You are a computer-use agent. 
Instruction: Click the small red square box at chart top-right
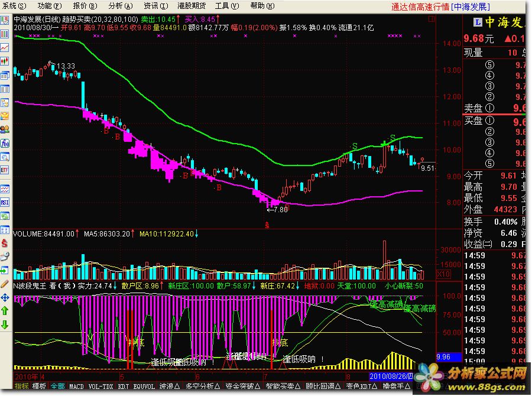432,19
